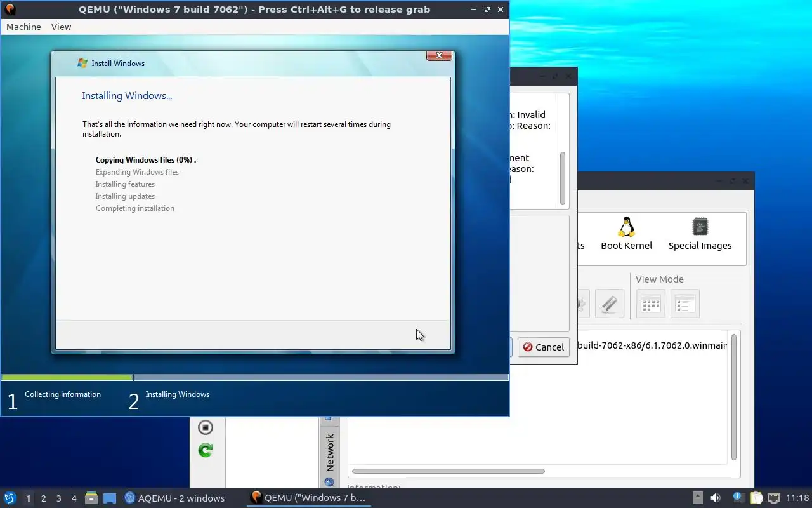
Task: Click the Windows flag logo beside Install Windows
Action: coord(82,63)
